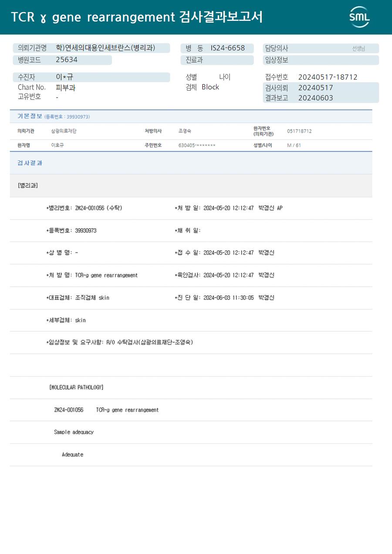Image resolution: width=392 pixels, height=554 pixels.
Task: Select resident number '630405-*******'
Action: tap(197, 146)
